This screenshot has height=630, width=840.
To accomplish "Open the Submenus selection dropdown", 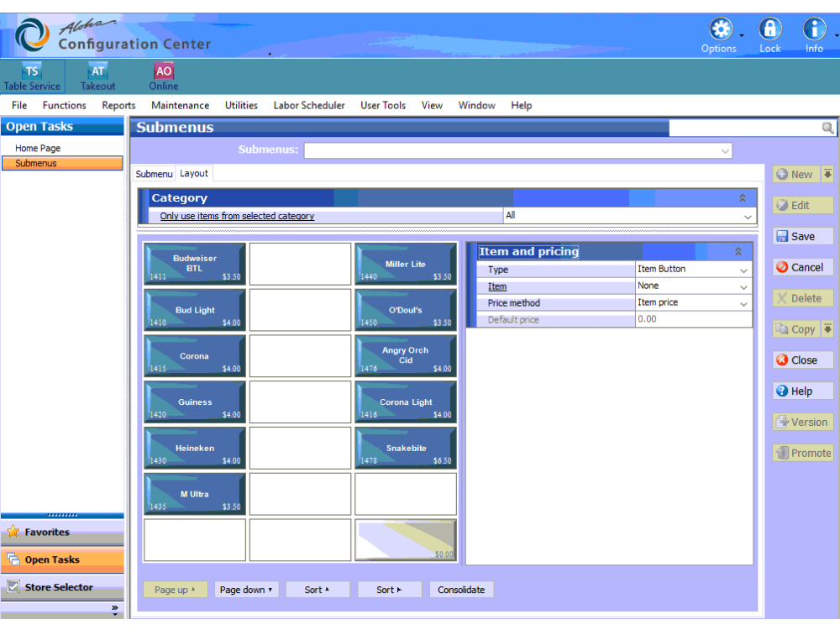I will (725, 151).
